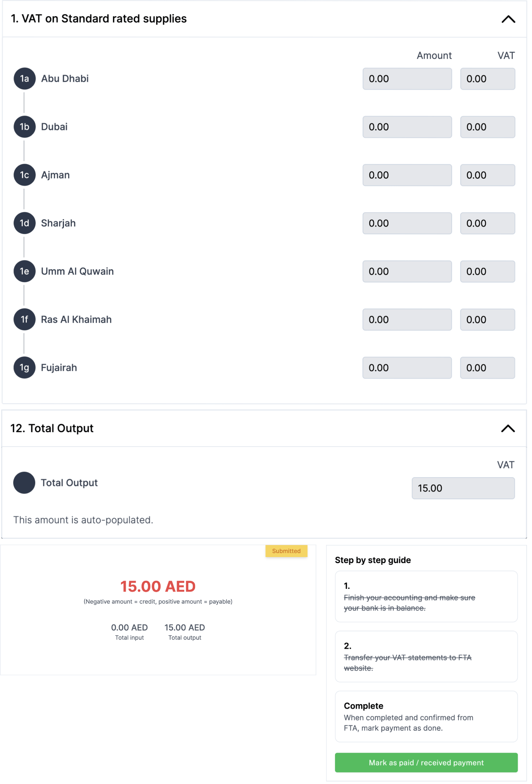Image resolution: width=532 pixels, height=784 pixels.
Task: Click the 1d Sharjah step badge
Action: (x=24, y=223)
